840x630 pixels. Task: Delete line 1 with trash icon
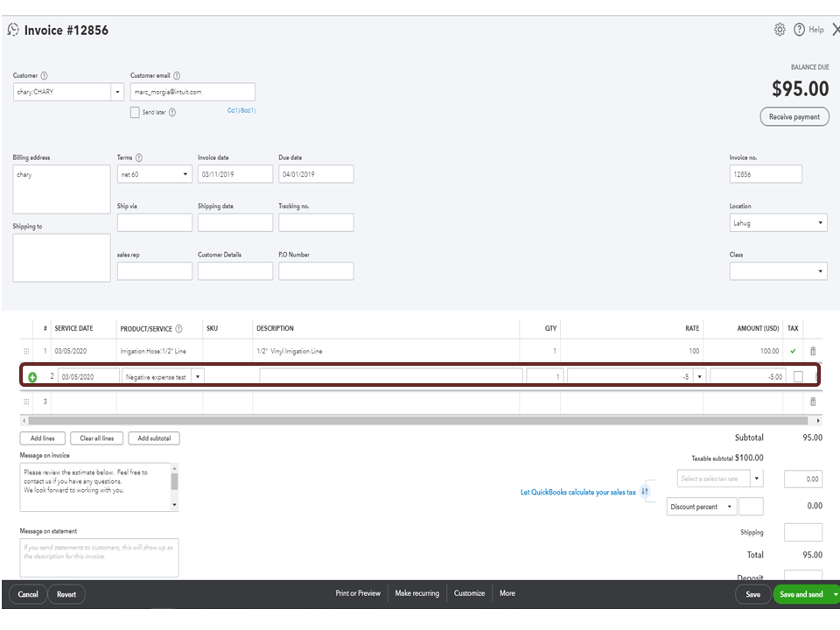(x=813, y=351)
